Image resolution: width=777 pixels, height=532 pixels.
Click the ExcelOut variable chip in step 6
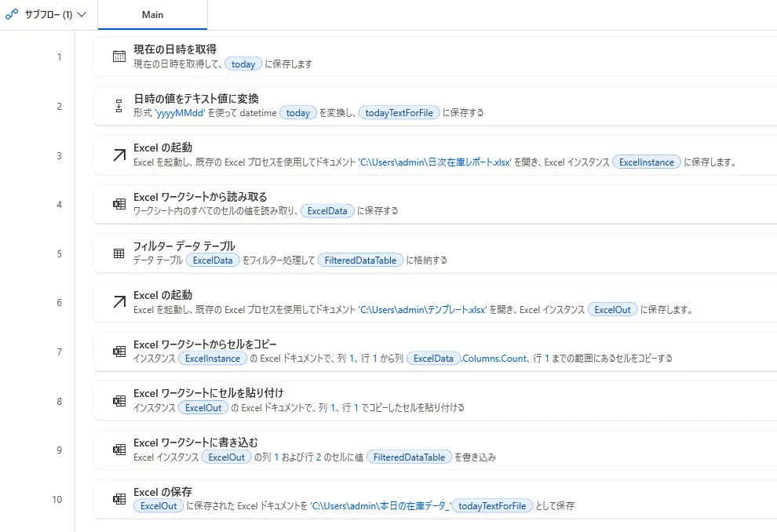[x=613, y=310]
